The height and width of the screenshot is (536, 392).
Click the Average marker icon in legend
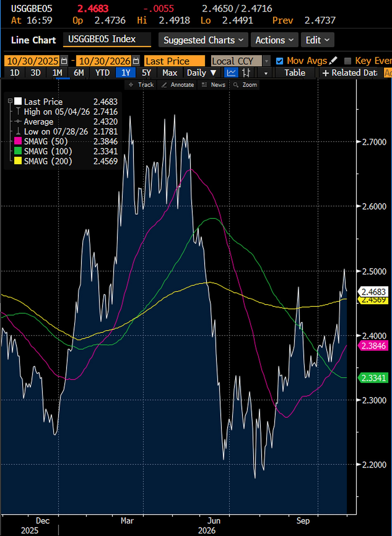point(18,121)
